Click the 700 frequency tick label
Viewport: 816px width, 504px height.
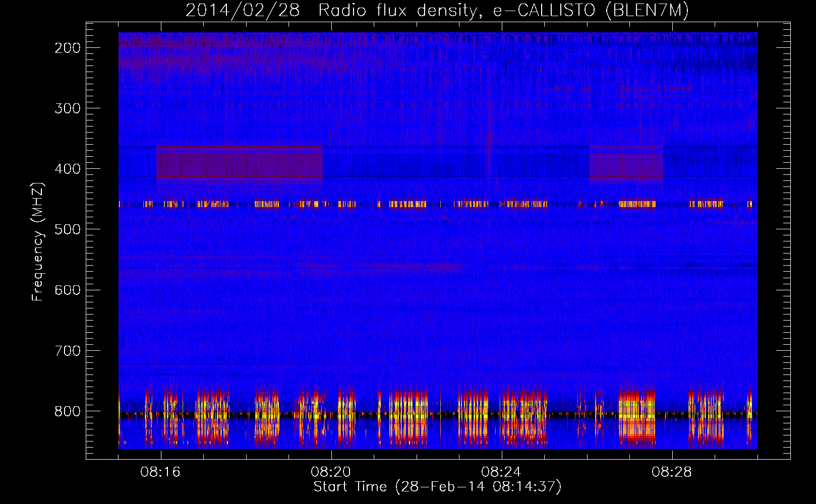(x=68, y=350)
